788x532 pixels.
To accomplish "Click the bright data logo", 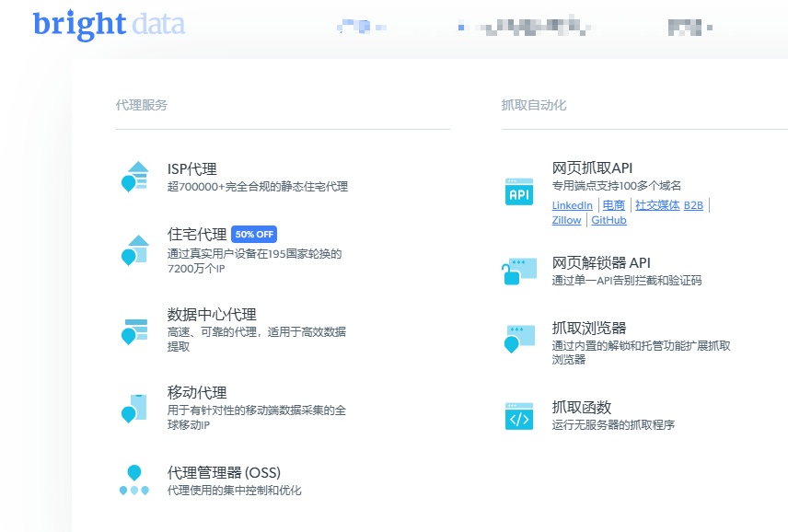I will pyautogui.click(x=109, y=24).
